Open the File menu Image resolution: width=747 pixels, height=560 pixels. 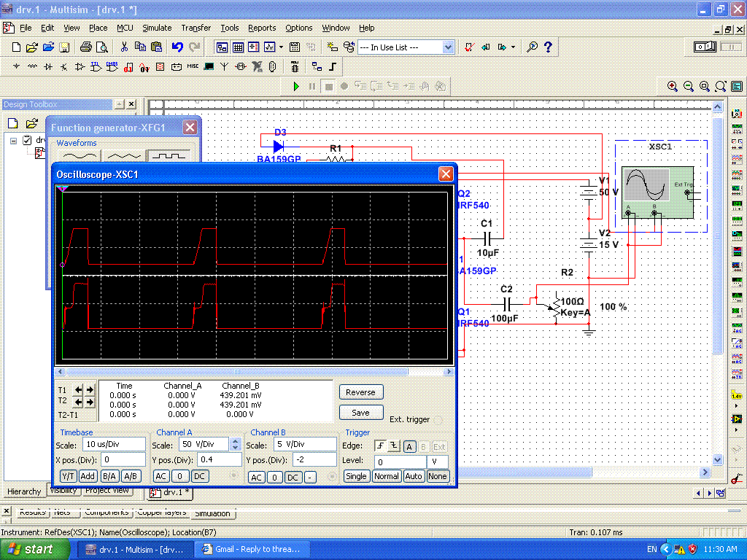(x=26, y=28)
